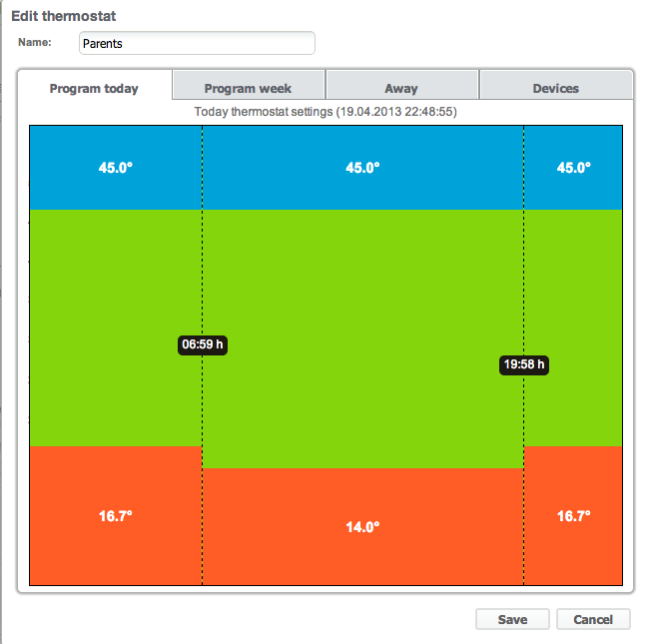Click the Today thermostat settings header text
The image size is (647, 644).
(x=325, y=113)
